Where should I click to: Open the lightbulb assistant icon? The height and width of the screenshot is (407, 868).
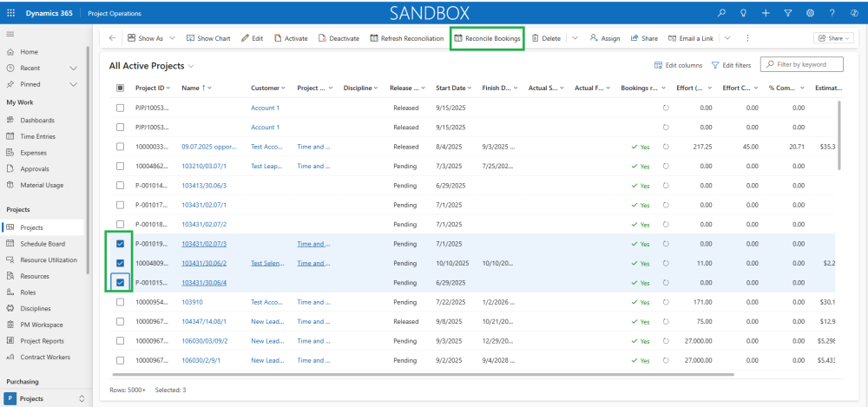[744, 13]
